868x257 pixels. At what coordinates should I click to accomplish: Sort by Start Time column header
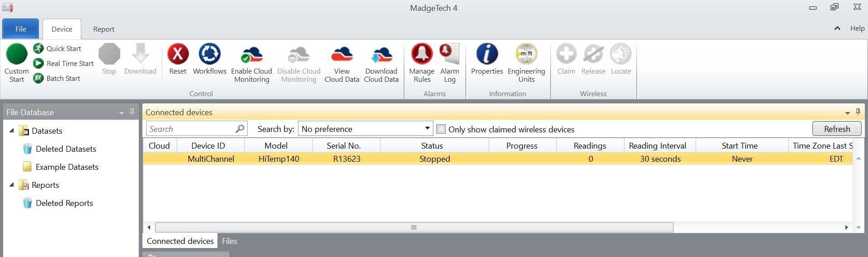tap(742, 145)
